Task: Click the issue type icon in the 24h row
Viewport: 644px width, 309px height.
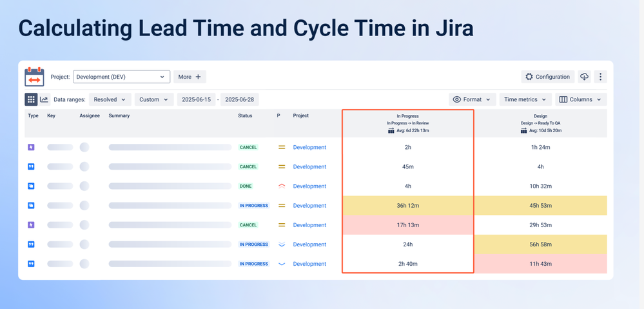Action: (x=31, y=244)
